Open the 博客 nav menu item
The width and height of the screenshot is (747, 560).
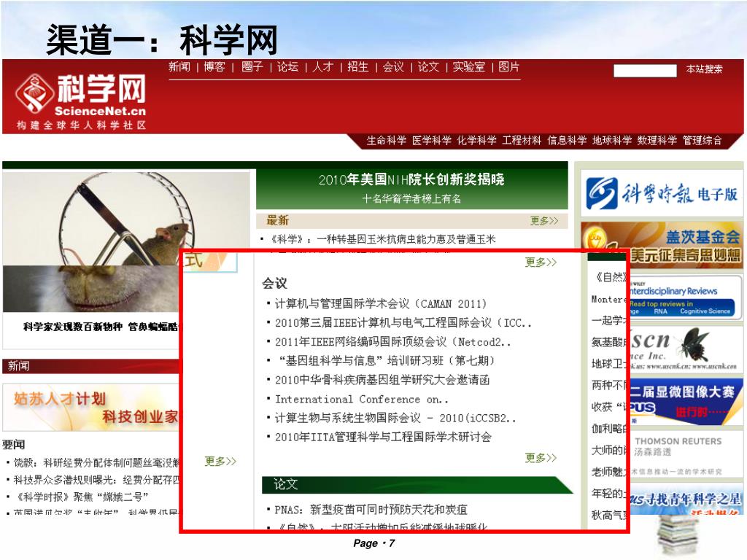(214, 66)
